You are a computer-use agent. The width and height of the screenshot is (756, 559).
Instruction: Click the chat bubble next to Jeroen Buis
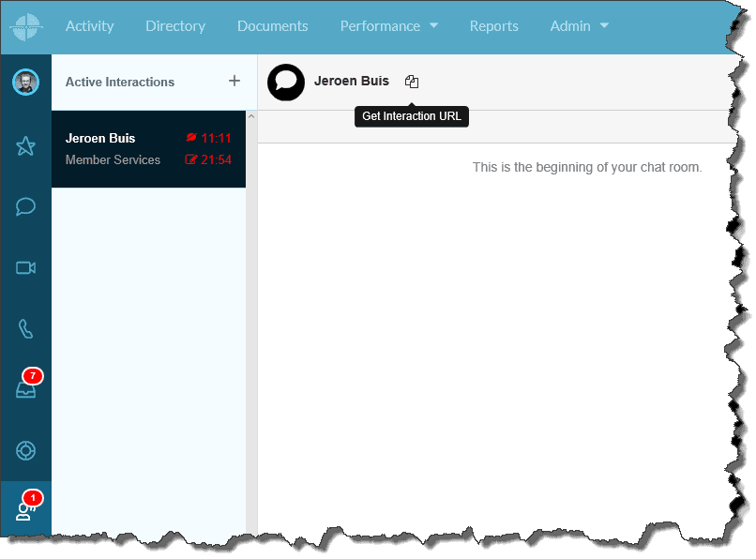[286, 83]
